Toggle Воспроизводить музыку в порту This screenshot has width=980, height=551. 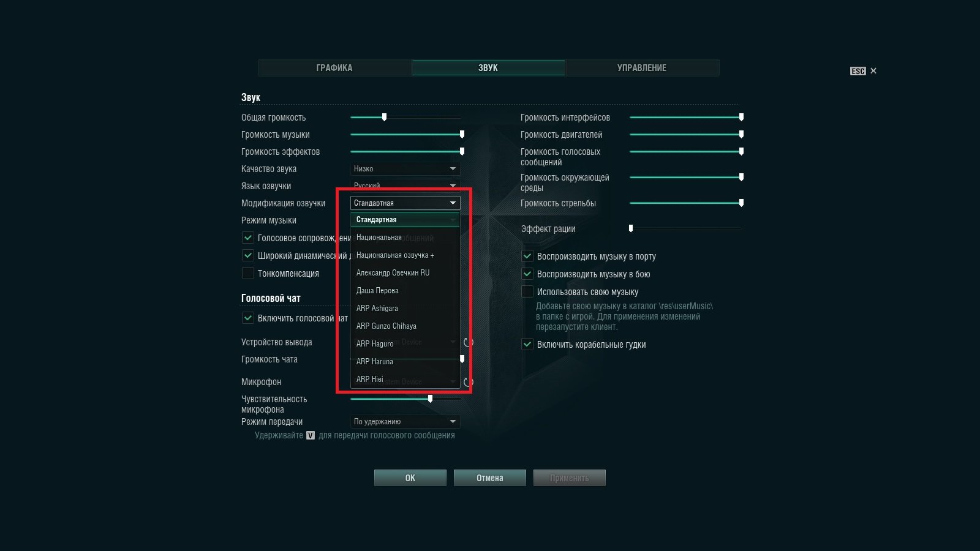pos(527,256)
